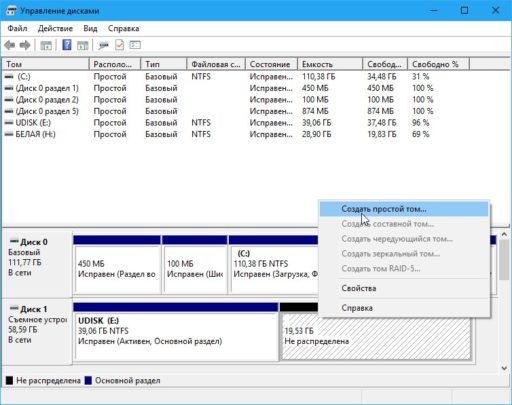
Task: Sort by the Состояние column header
Action: [271, 64]
